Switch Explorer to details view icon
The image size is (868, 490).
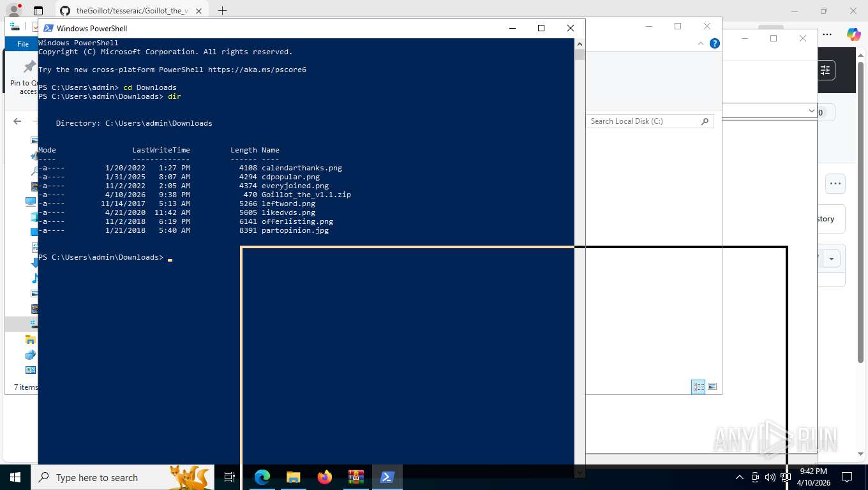699,387
